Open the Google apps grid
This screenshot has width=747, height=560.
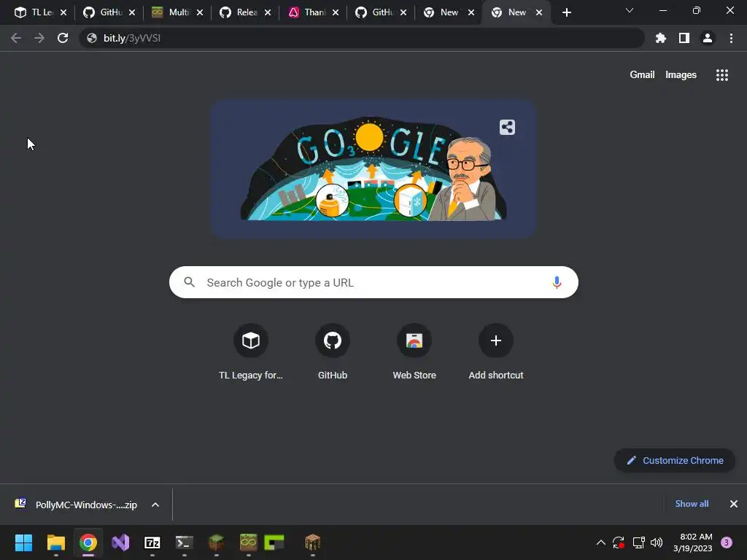pos(721,75)
